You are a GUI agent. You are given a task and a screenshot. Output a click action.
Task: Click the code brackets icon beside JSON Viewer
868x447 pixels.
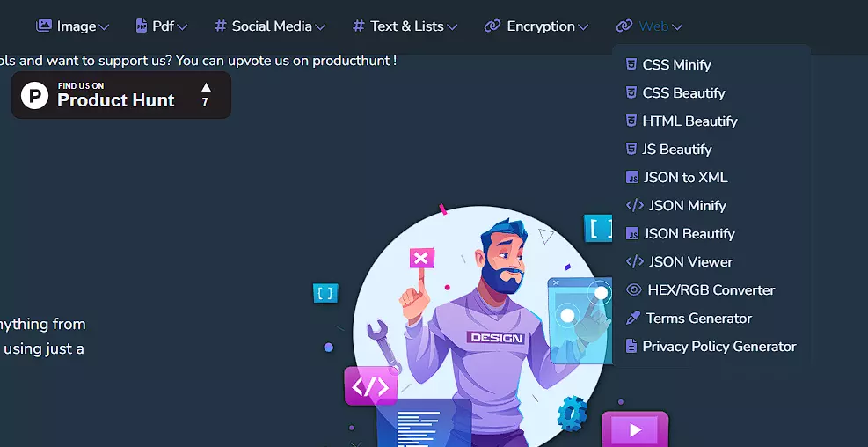coord(634,261)
